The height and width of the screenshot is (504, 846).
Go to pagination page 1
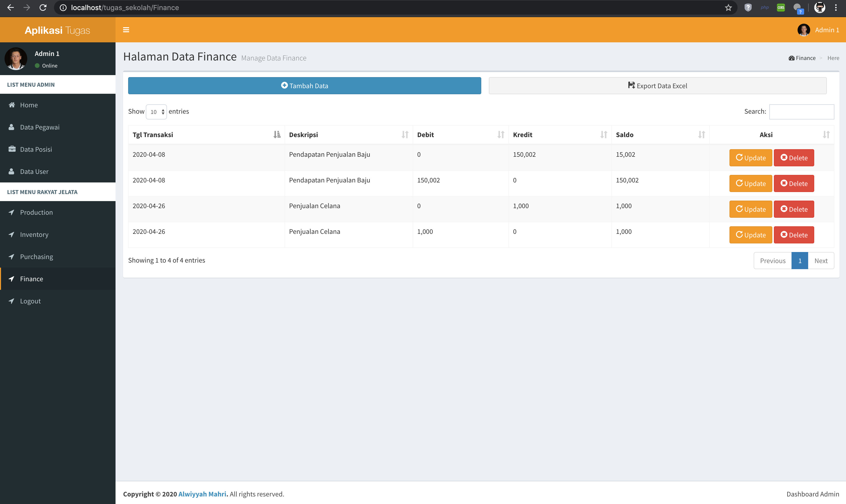[x=799, y=261]
